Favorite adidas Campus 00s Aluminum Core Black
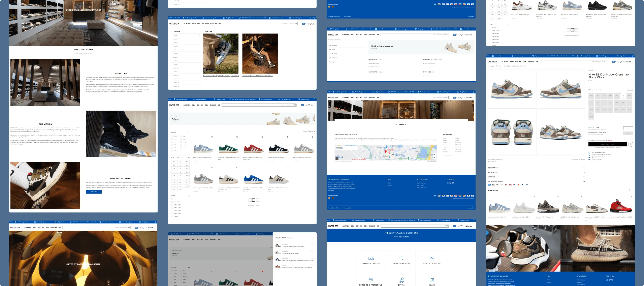The image size is (644, 286). (x=287, y=167)
